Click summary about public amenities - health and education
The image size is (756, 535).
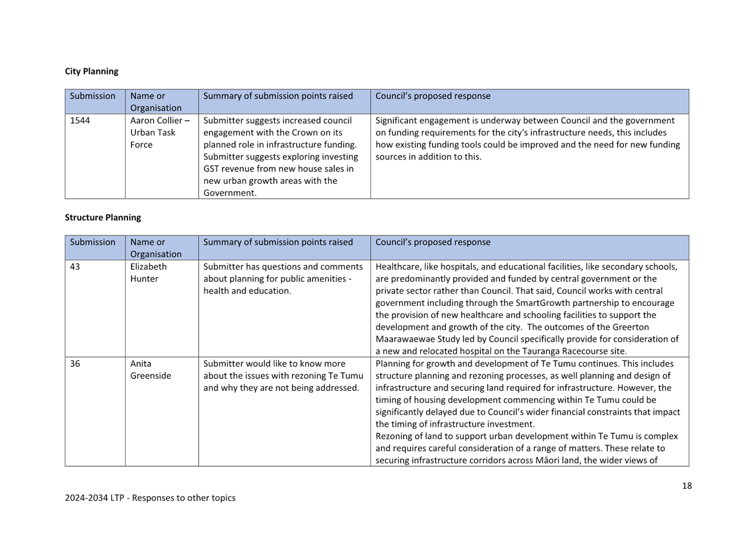284,279
